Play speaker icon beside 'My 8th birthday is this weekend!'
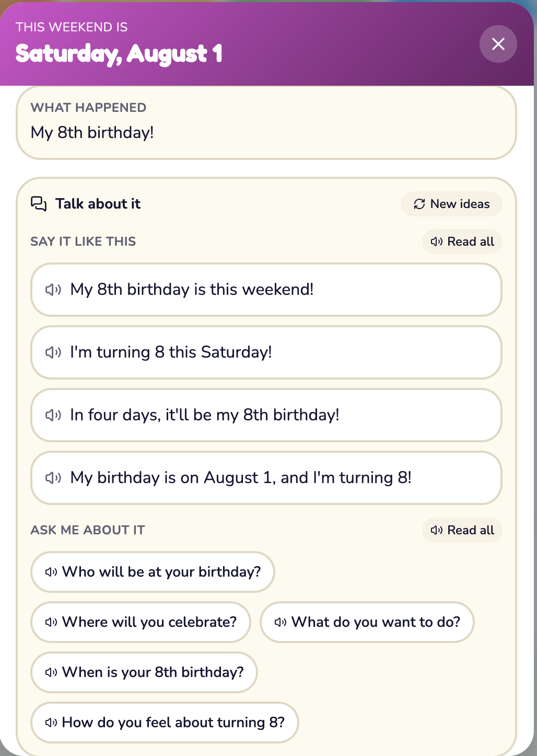537x756 pixels. click(x=53, y=290)
